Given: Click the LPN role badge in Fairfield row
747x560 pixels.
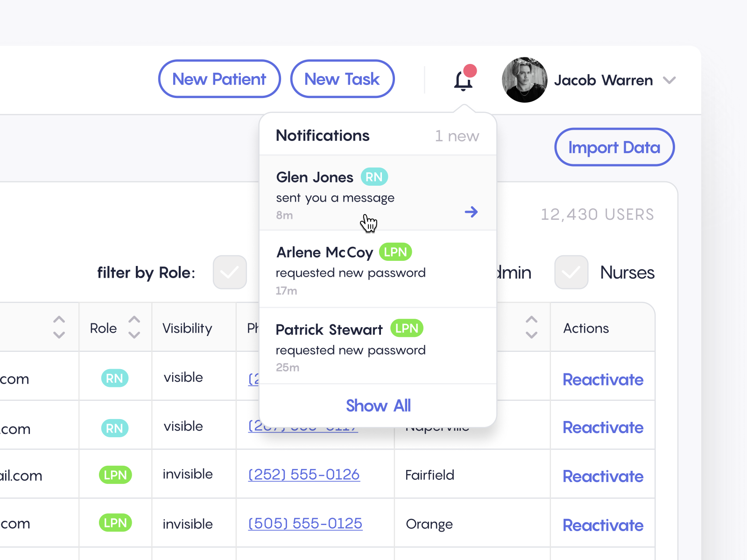Looking at the screenshot, I should click(115, 475).
